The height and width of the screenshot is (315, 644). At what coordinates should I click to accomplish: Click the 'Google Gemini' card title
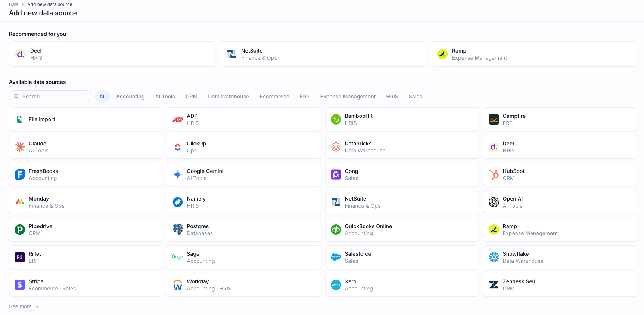point(205,171)
